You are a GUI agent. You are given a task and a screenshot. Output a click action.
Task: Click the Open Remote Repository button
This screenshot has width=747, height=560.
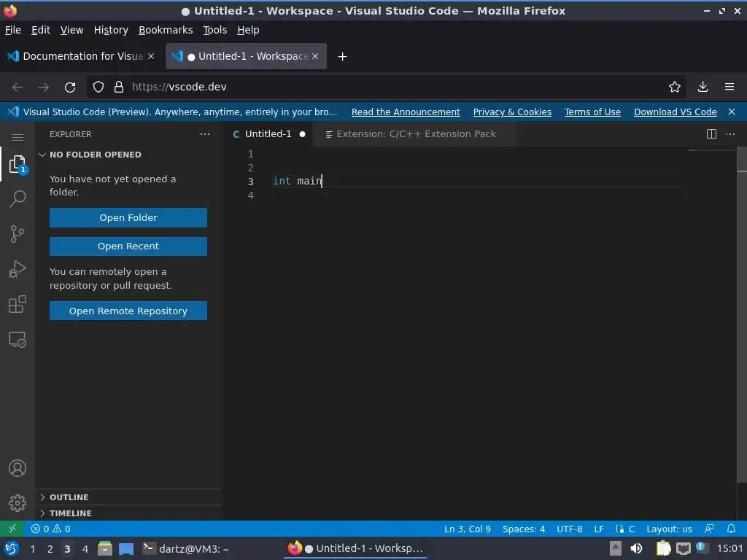point(128,311)
